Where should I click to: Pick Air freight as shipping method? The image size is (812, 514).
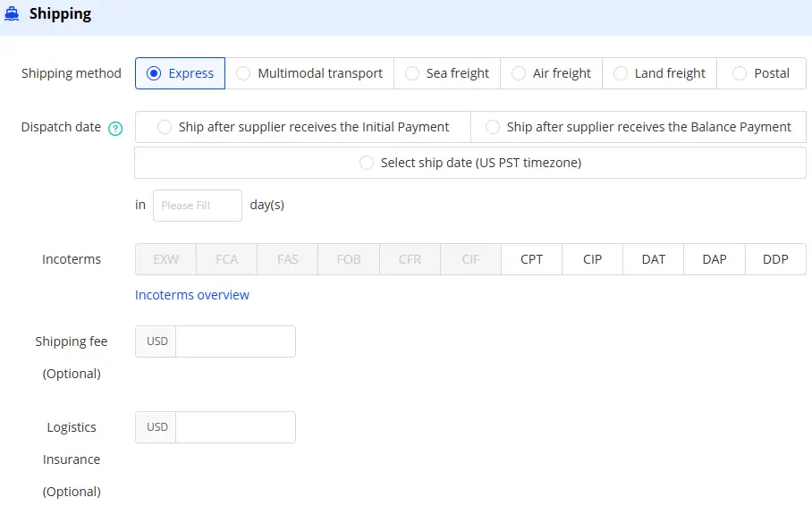551,73
